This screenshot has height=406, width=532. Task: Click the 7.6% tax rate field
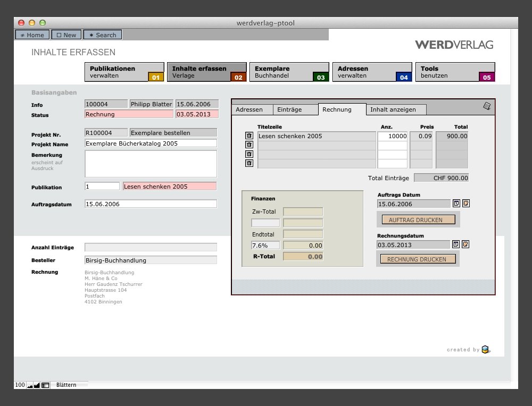(265, 246)
